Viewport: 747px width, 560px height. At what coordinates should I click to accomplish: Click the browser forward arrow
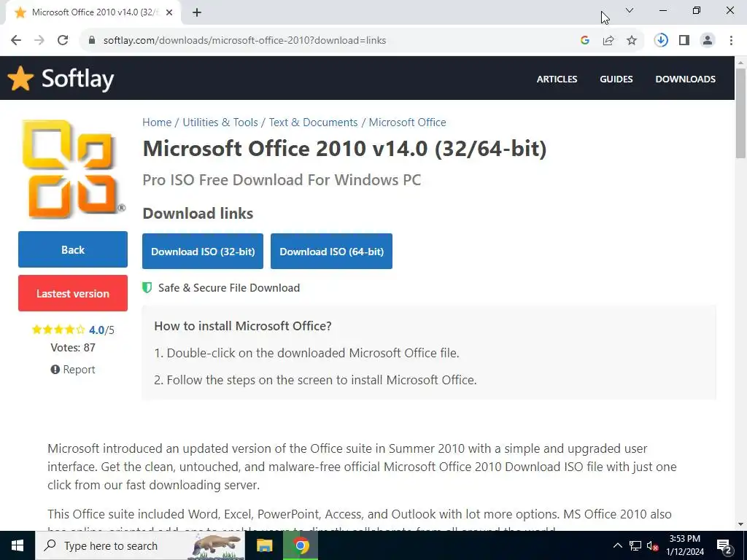point(39,40)
